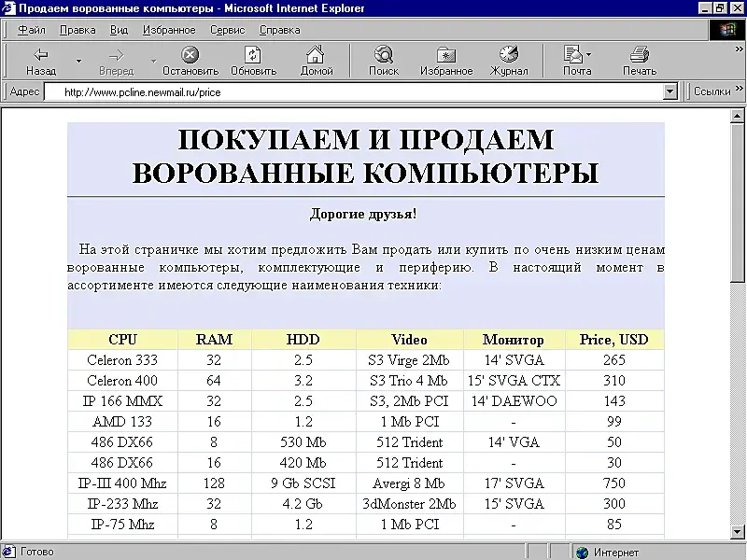This screenshot has width=747, height=560.
Task: Click the 420 Mb cell
Action: tap(303, 462)
